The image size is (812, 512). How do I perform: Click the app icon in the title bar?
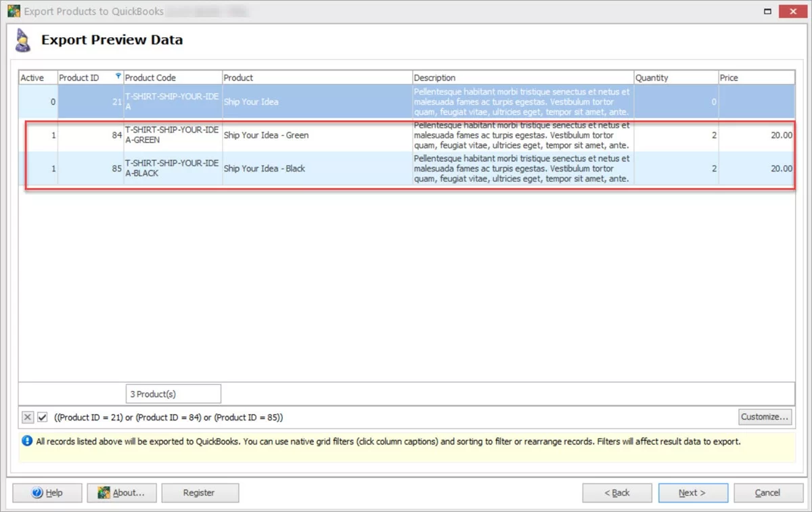click(14, 11)
